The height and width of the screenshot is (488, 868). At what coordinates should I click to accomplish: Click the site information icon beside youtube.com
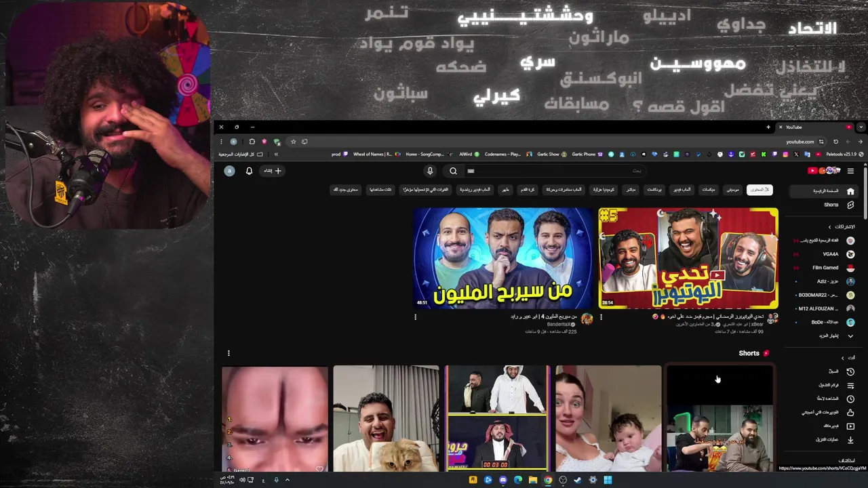click(x=821, y=142)
